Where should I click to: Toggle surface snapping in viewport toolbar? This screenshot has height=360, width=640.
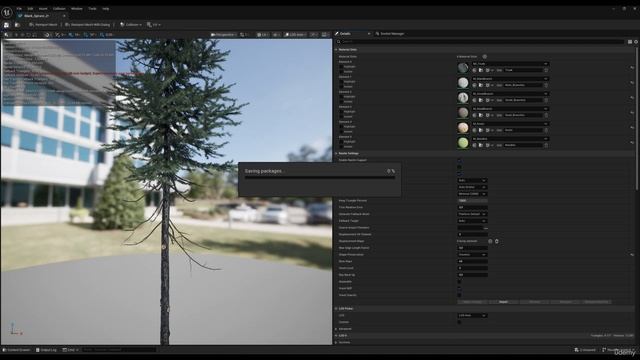pyautogui.click(x=58, y=35)
